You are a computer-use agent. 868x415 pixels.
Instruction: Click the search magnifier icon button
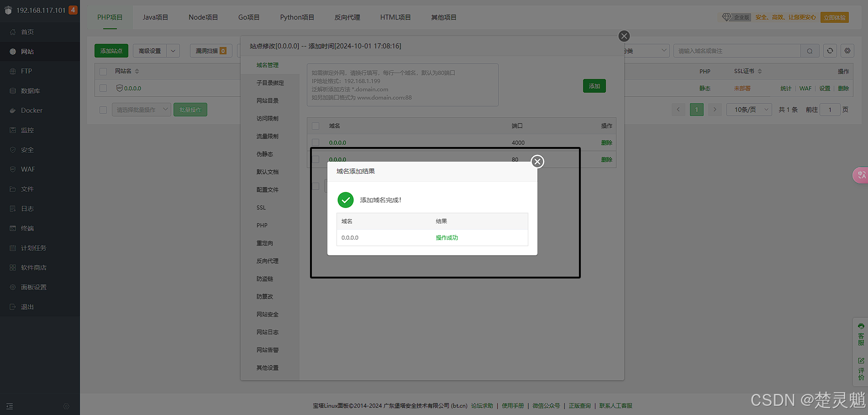pos(810,51)
